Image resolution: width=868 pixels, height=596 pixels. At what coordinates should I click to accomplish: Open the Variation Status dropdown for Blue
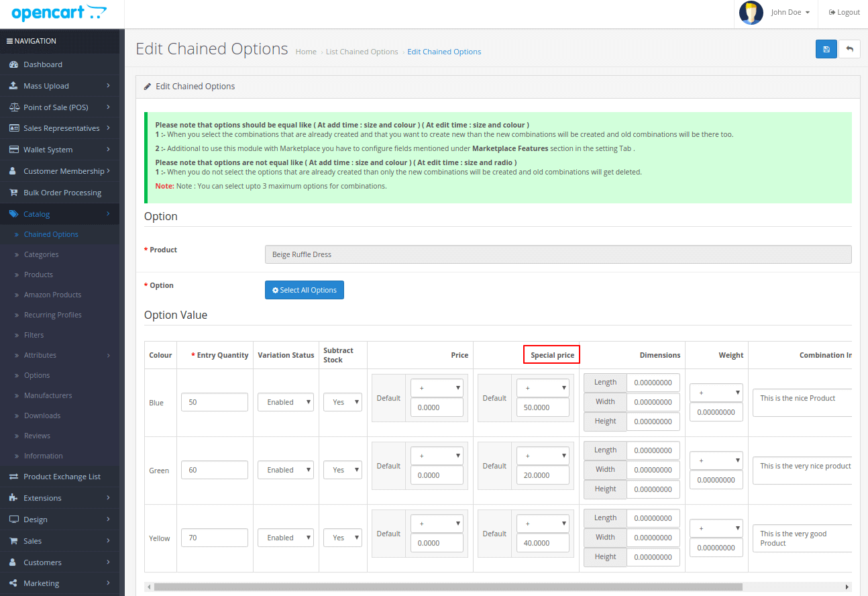[286, 402]
